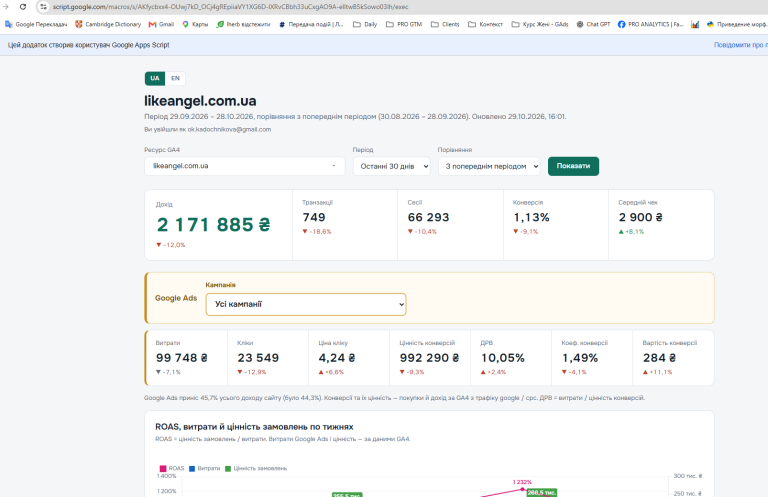Open the Iherb відстежити bookmark
Viewport: 768px width, 497px height.
[x=243, y=24]
